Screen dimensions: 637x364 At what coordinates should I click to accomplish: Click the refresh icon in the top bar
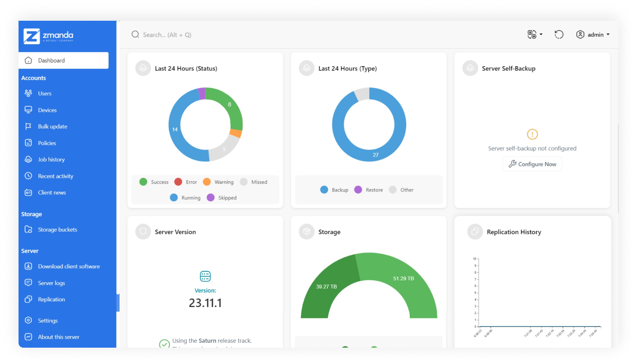[x=559, y=34]
